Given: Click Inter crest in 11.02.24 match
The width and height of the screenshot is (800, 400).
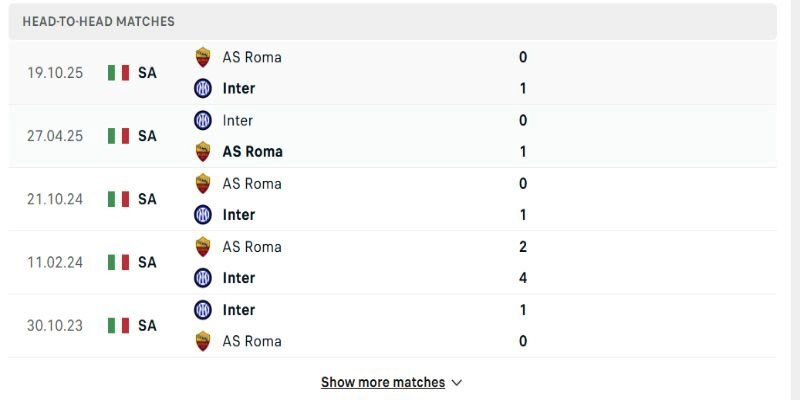Looking at the screenshot, I should 203,277.
